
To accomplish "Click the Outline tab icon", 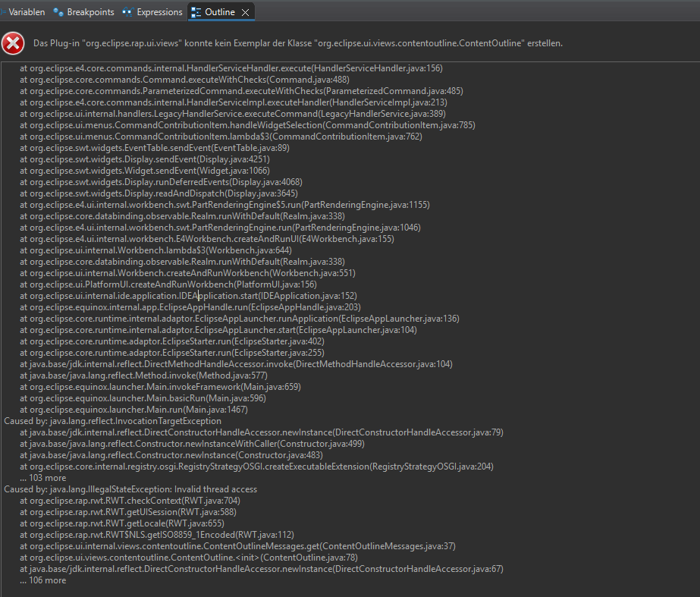I will pyautogui.click(x=196, y=12).
